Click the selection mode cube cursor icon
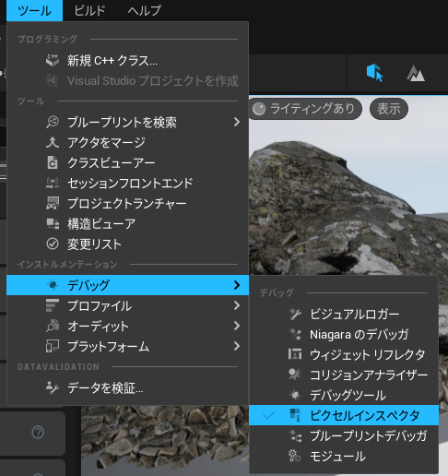The width and height of the screenshot is (448, 476). tap(375, 73)
